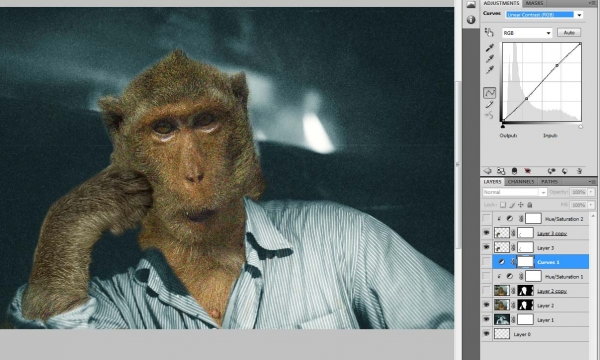Clip the adjustment to layer icon
Image resolution: width=600 pixels, height=360 pixels.
coord(514,171)
